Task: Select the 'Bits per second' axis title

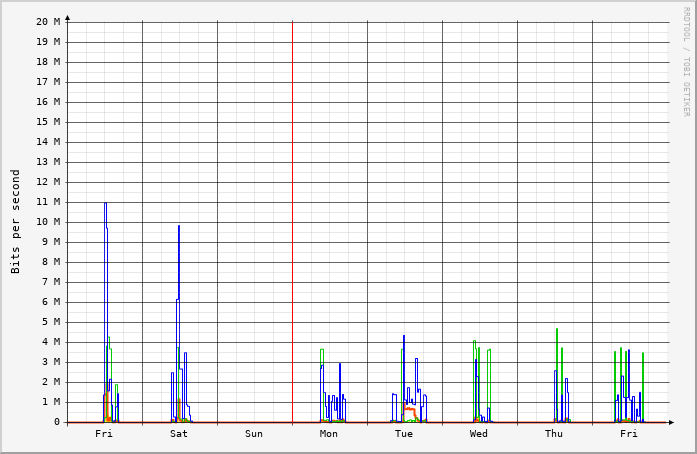Action: coord(16,221)
